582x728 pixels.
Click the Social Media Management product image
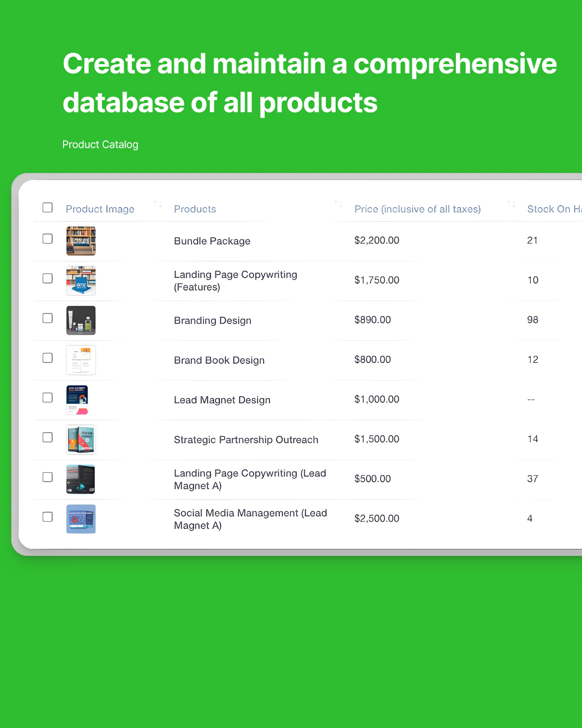tap(81, 519)
